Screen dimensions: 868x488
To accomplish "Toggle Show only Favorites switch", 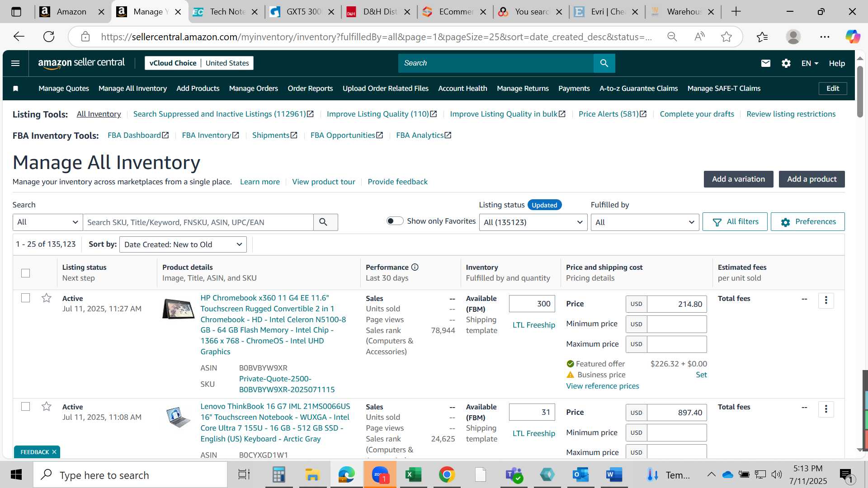I will click(395, 221).
